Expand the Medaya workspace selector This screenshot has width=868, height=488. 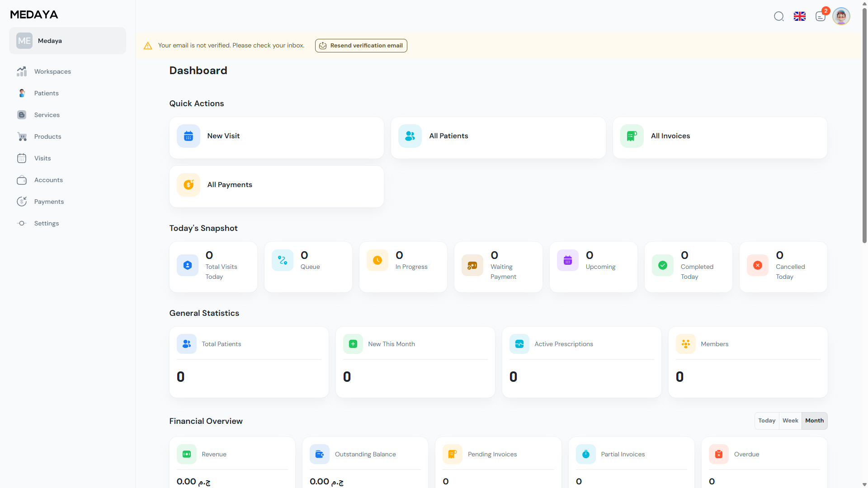(x=67, y=41)
